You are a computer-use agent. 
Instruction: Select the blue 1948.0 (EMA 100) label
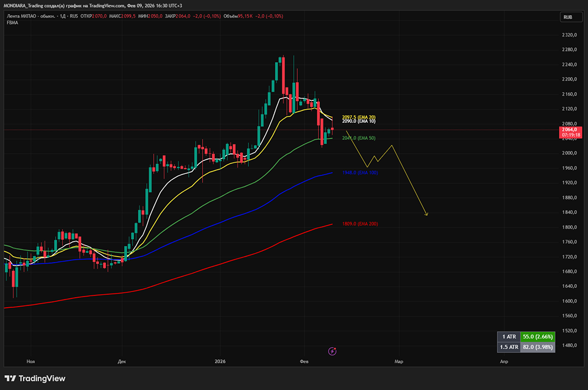pos(360,173)
